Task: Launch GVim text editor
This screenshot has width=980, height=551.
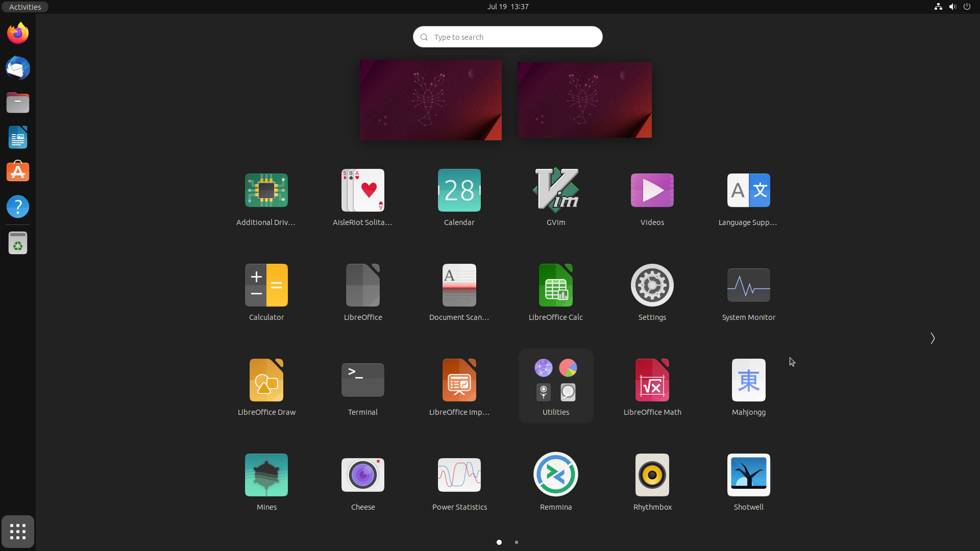Action: (x=555, y=190)
